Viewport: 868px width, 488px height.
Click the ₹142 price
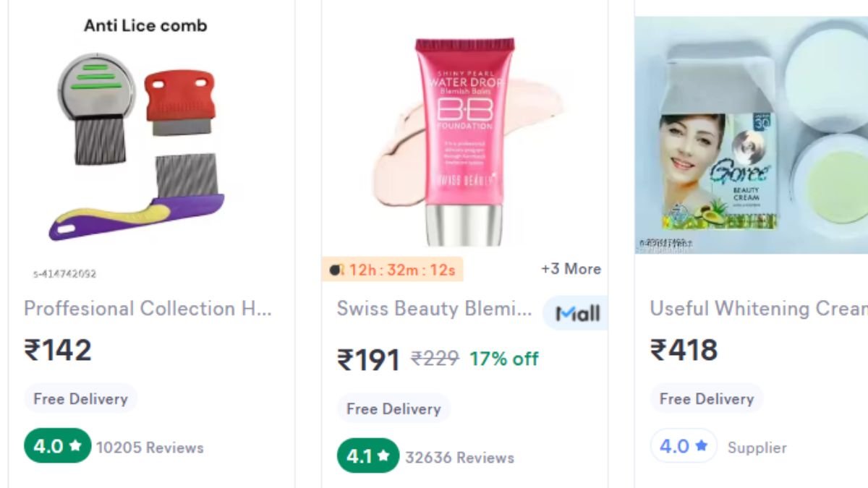pos(58,351)
